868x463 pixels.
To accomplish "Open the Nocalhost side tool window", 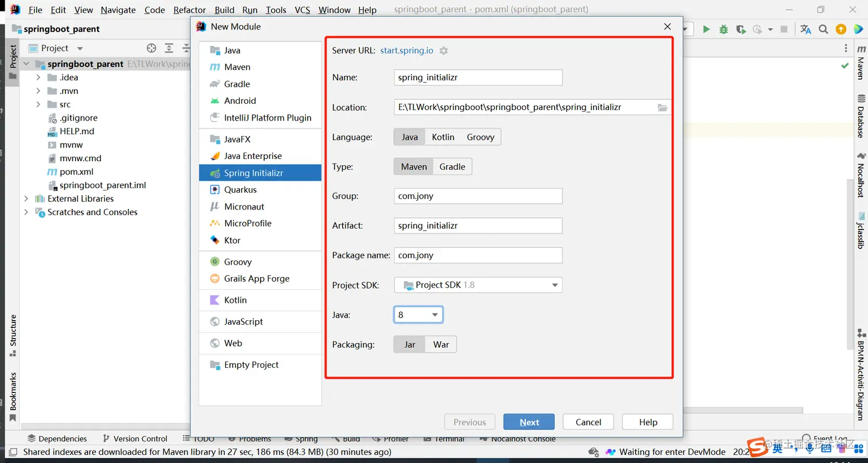I will (x=860, y=176).
